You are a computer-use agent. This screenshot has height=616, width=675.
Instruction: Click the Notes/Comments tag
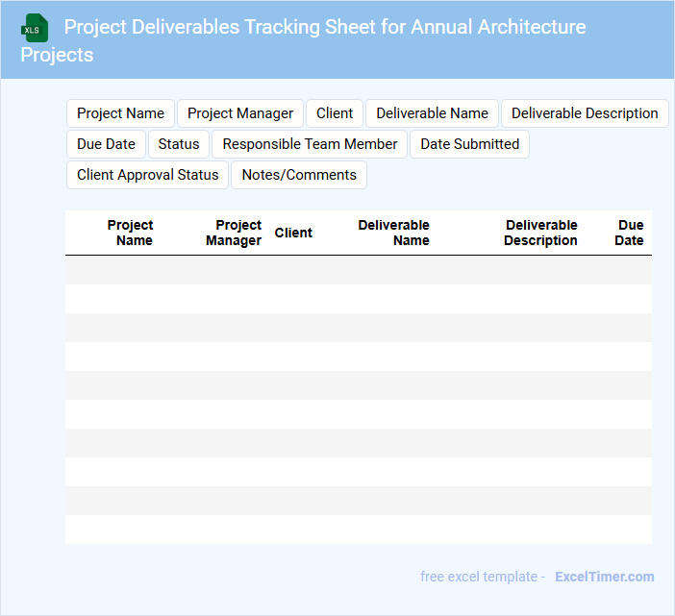[x=299, y=175]
